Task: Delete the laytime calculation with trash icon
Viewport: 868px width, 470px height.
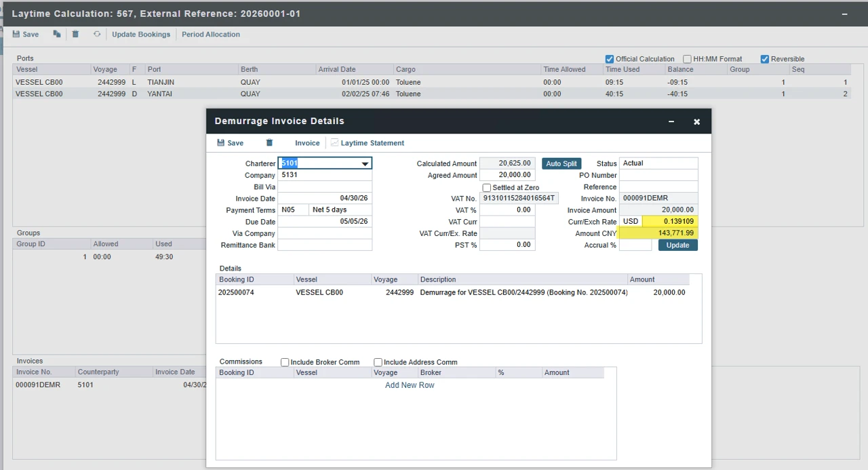Action: pyautogui.click(x=75, y=34)
